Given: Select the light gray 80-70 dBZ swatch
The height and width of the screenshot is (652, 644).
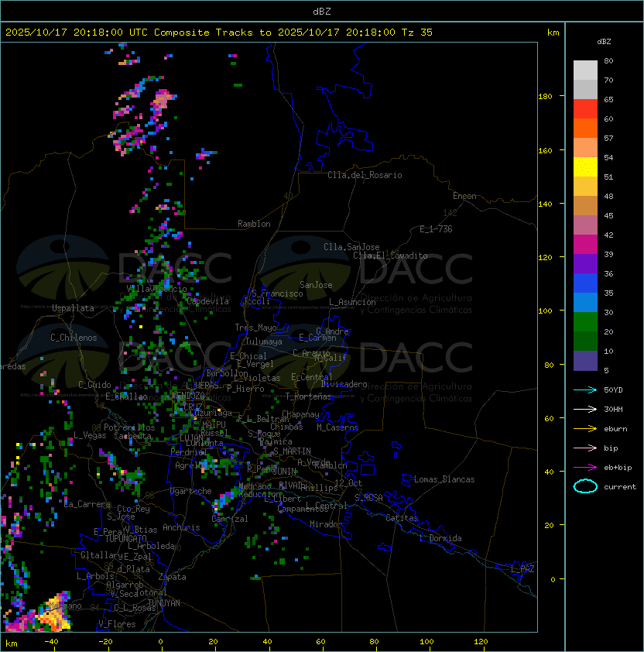Looking at the screenshot, I should click(585, 70).
